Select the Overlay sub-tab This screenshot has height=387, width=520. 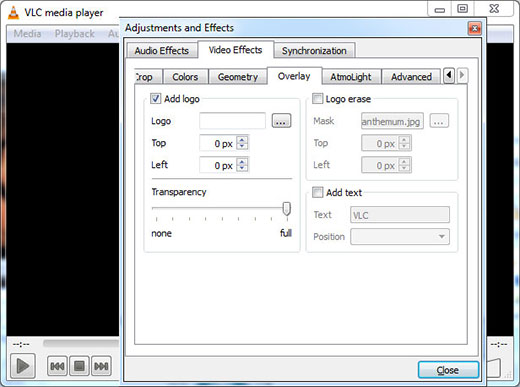[294, 76]
